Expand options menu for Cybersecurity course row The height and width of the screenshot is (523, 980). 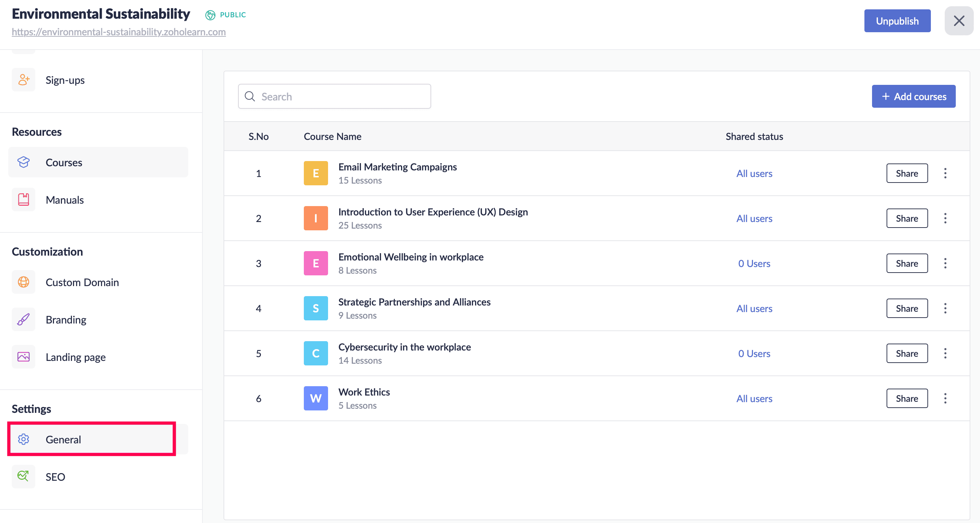945,354
